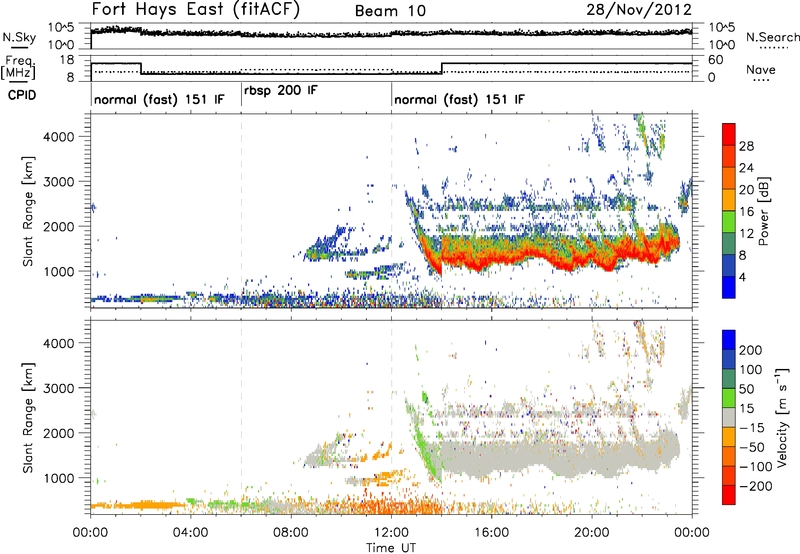Viewport: 800px width, 554px height.
Task: Click the "16:00" time tick label
Action: pos(491,533)
